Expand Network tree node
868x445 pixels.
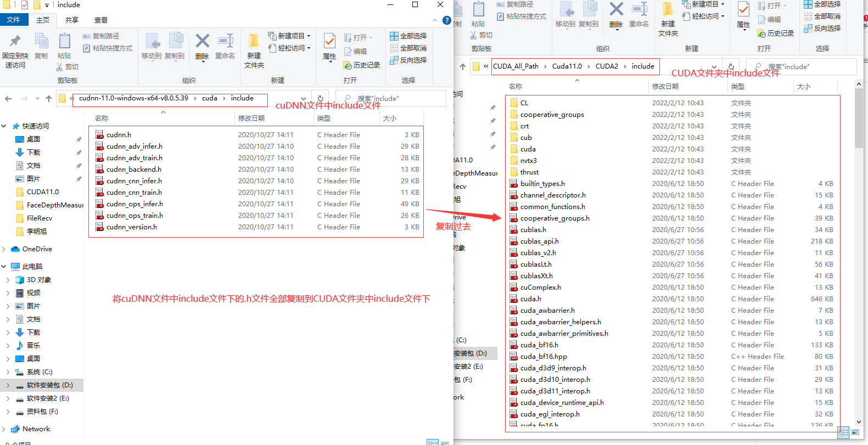click(4, 429)
